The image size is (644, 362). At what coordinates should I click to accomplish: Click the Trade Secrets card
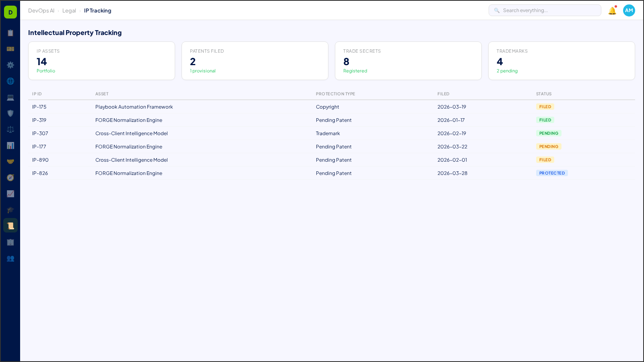click(408, 61)
